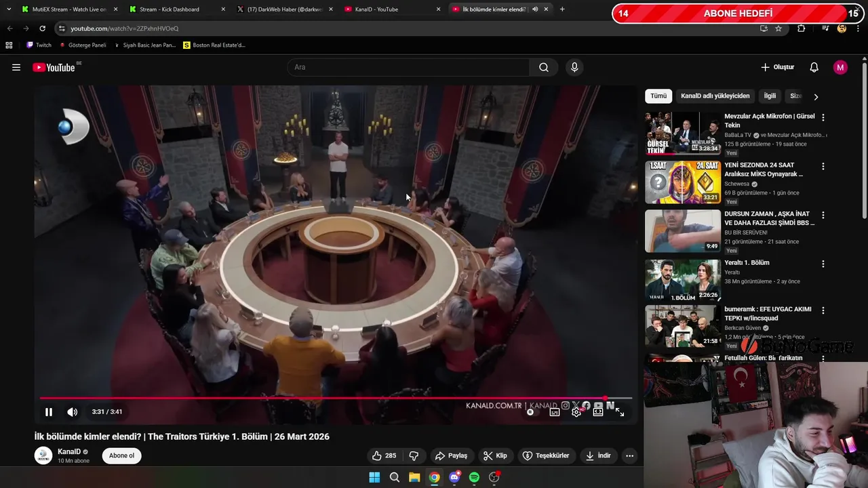Go back to previous page
868x488 pixels.
tap(9, 28)
